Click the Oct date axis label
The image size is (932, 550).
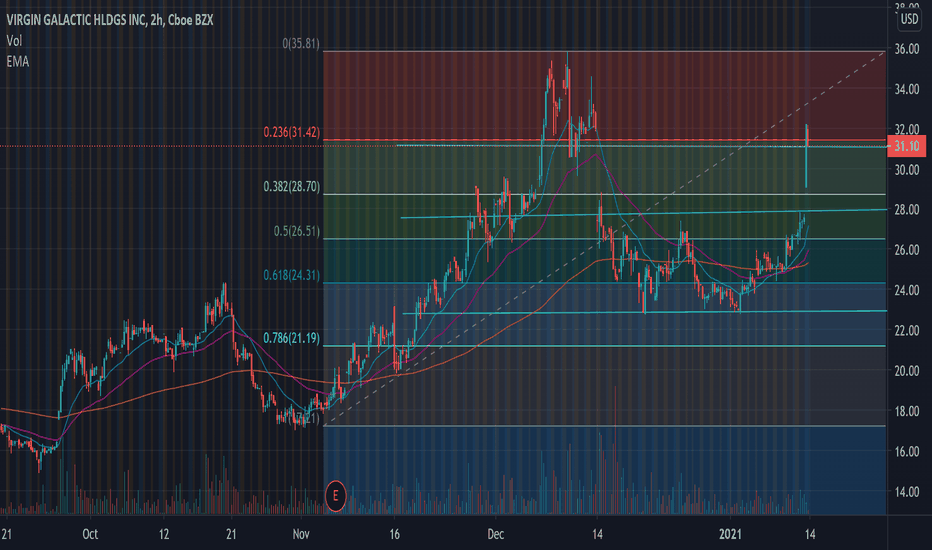pyautogui.click(x=90, y=534)
